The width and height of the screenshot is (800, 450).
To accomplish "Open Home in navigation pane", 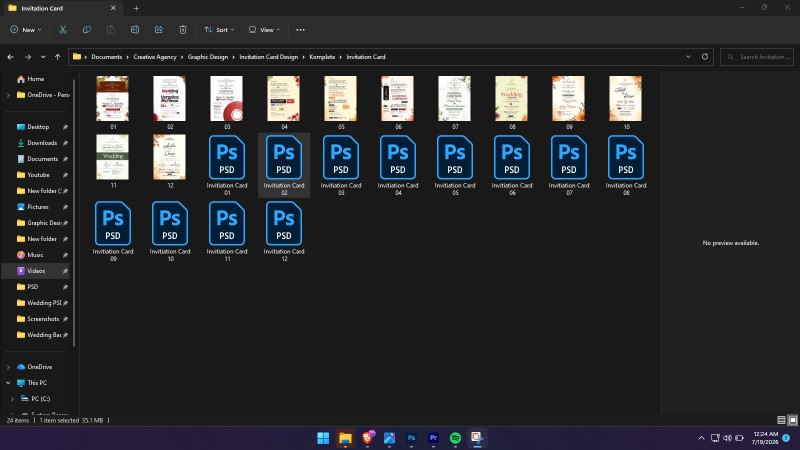I will pyautogui.click(x=36, y=79).
